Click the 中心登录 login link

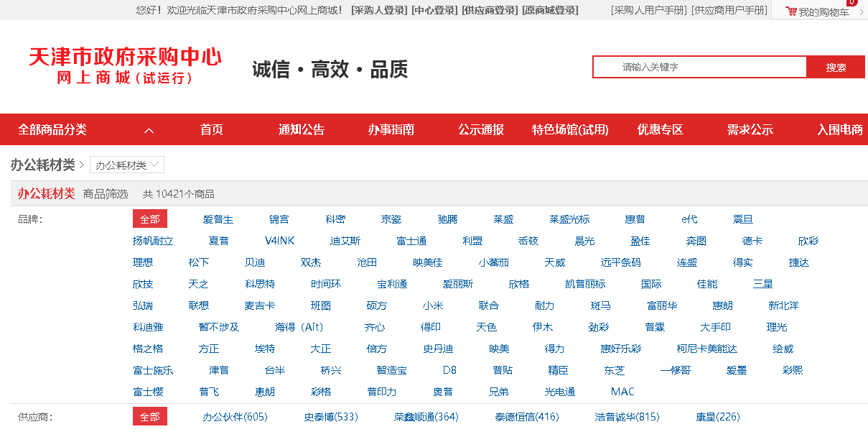pyautogui.click(x=434, y=10)
